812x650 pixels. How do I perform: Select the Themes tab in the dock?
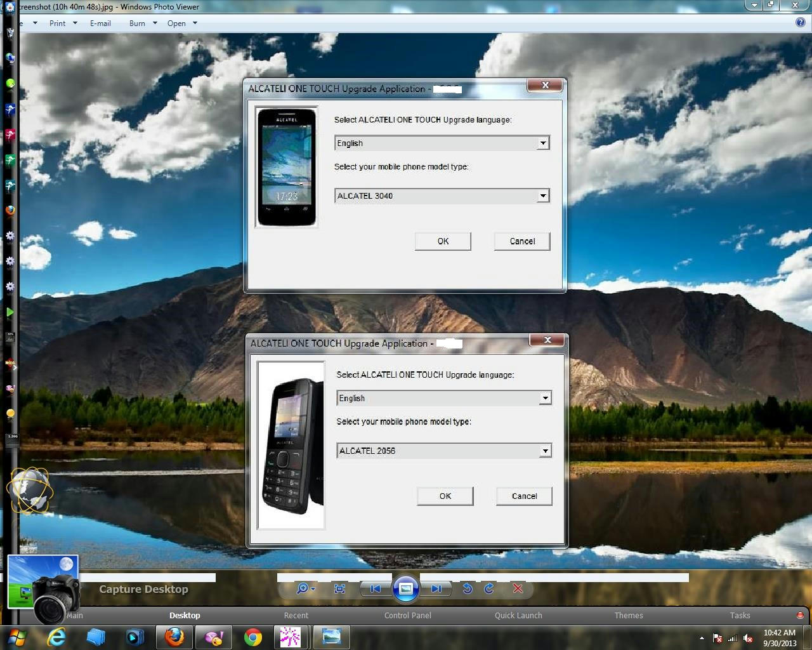tap(629, 615)
